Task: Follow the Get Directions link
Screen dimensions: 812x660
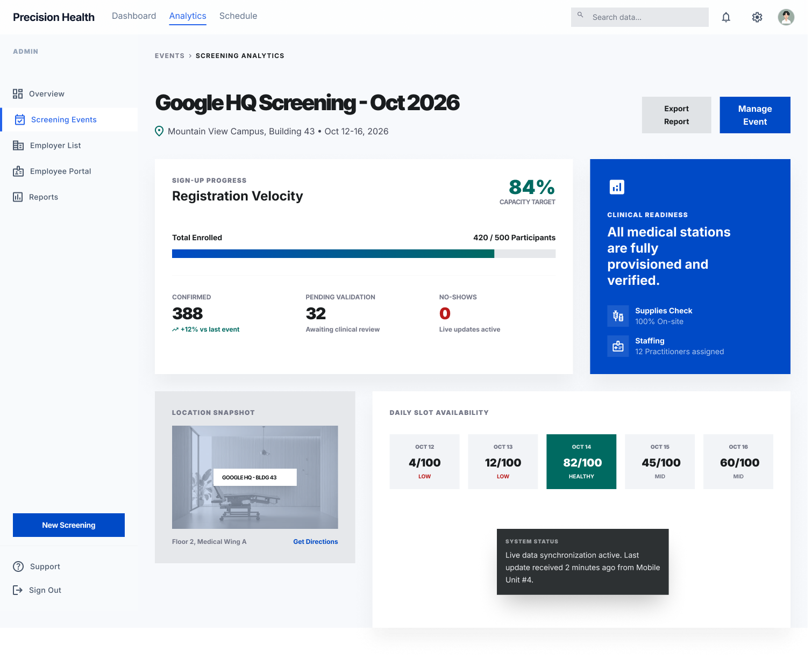Action: click(x=316, y=542)
